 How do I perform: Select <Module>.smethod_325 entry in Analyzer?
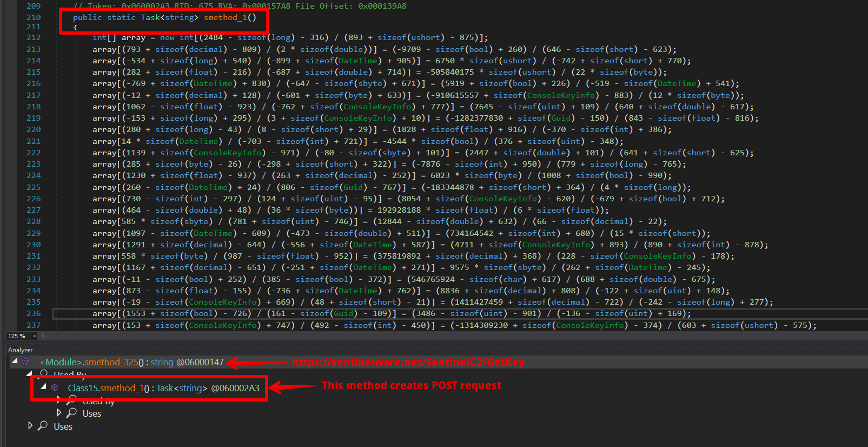[x=131, y=362]
